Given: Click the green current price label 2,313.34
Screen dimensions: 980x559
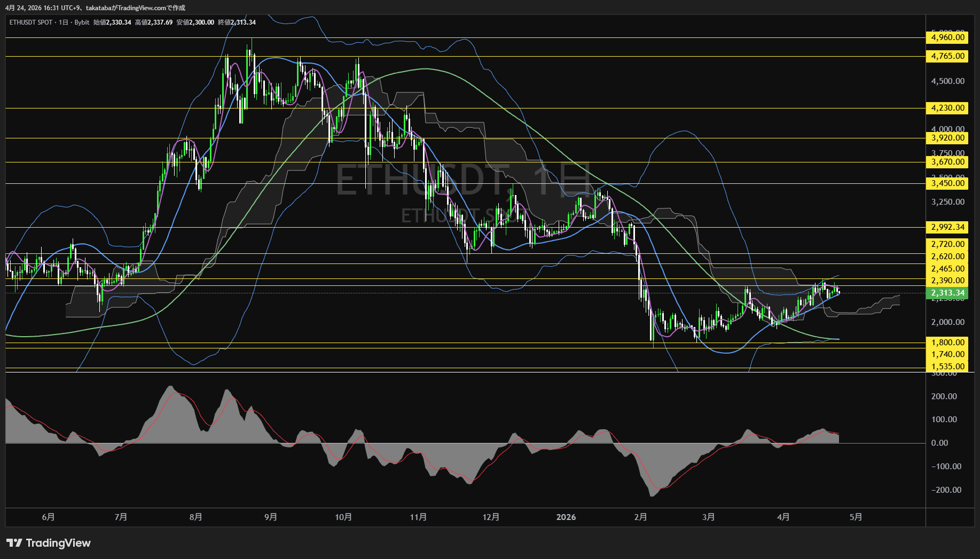Looking at the screenshot, I should (x=947, y=293).
